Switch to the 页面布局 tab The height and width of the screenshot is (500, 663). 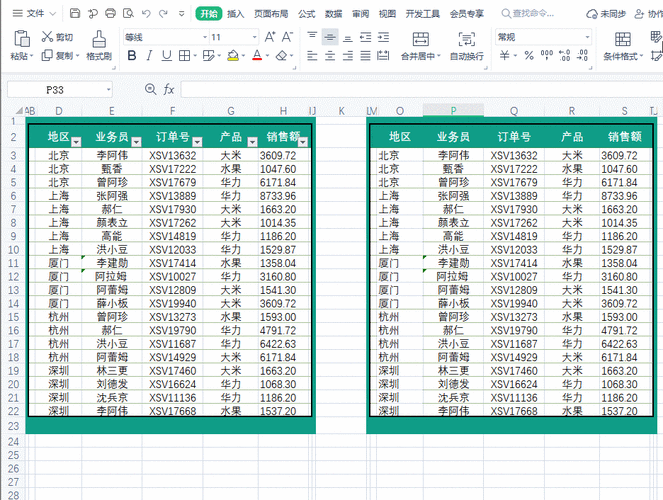point(271,14)
